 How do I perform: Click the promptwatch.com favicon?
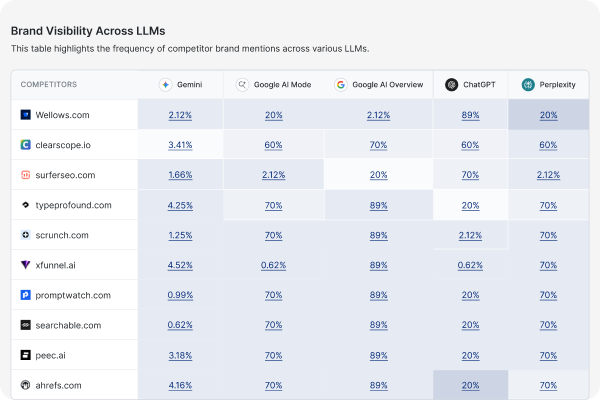(x=26, y=295)
